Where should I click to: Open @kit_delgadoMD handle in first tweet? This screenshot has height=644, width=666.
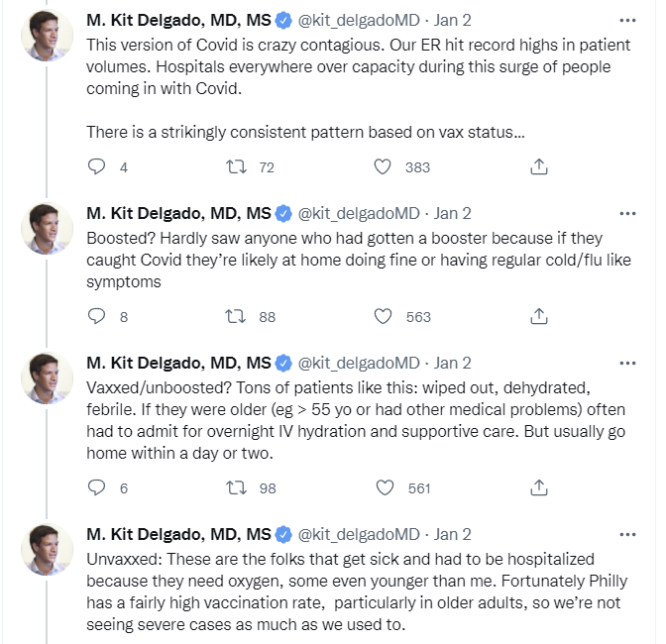pos(359,21)
